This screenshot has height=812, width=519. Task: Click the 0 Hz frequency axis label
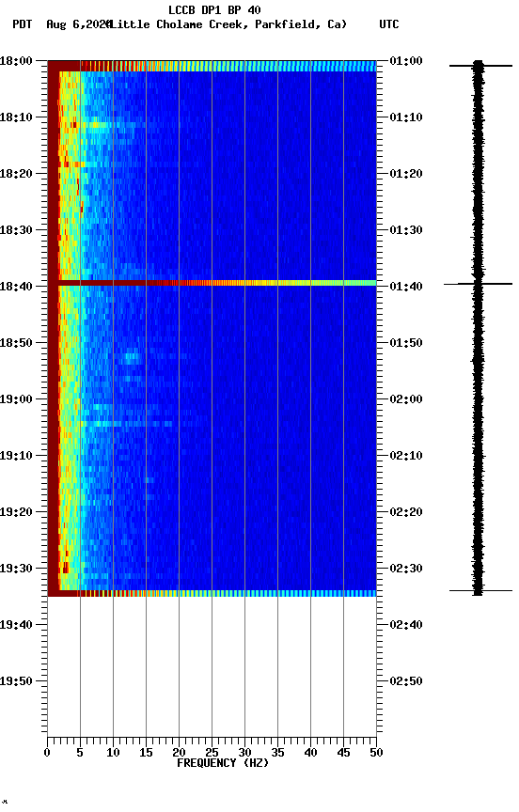pyautogui.click(x=47, y=753)
